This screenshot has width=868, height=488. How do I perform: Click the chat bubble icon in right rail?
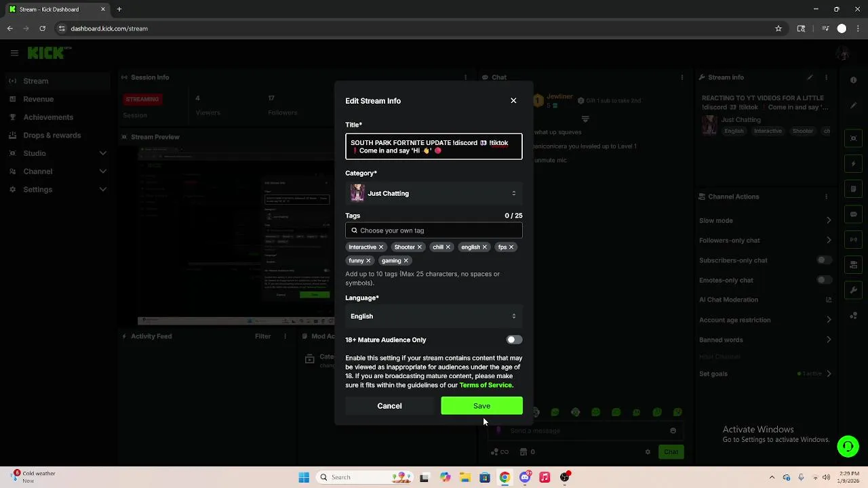click(x=854, y=214)
